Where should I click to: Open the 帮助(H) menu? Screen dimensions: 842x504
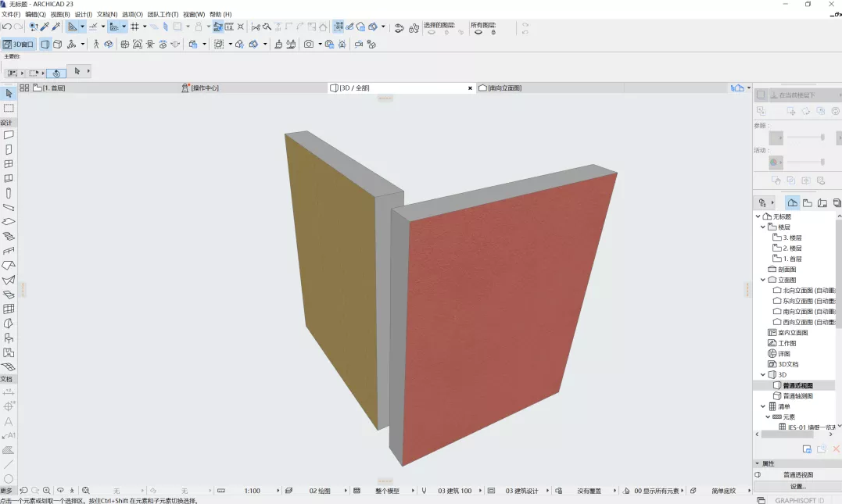[220, 15]
